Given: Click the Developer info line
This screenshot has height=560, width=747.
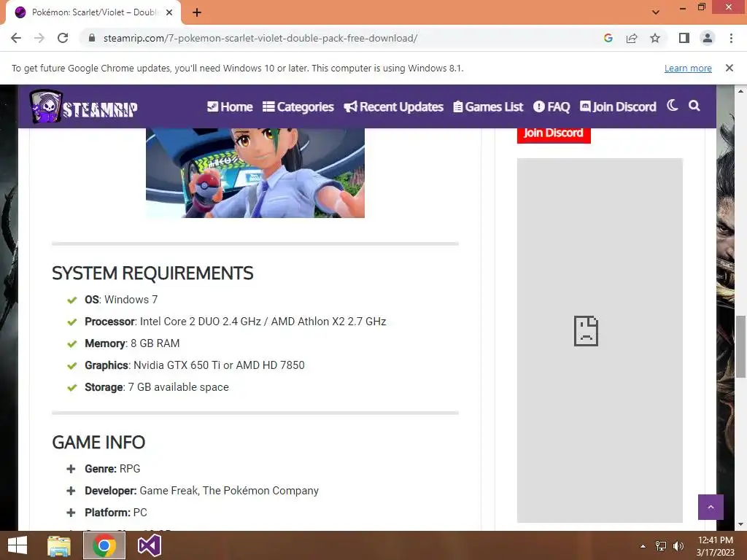Looking at the screenshot, I should pos(201,491).
